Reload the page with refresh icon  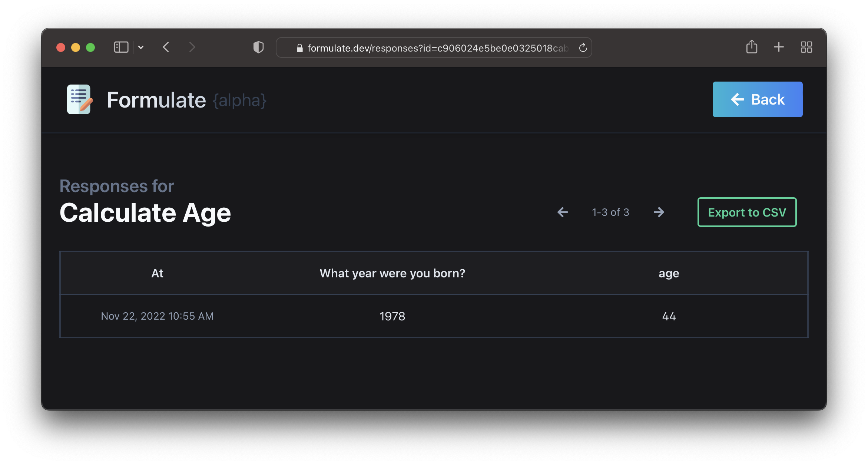pyautogui.click(x=583, y=48)
